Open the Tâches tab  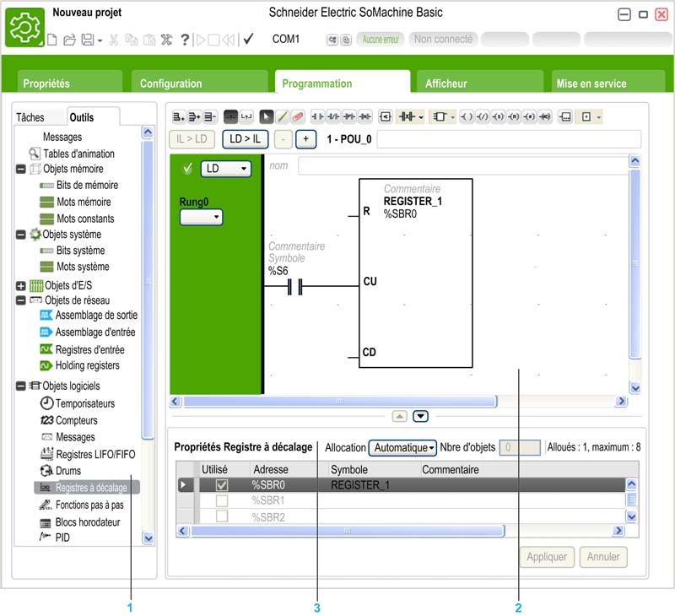click(x=30, y=117)
